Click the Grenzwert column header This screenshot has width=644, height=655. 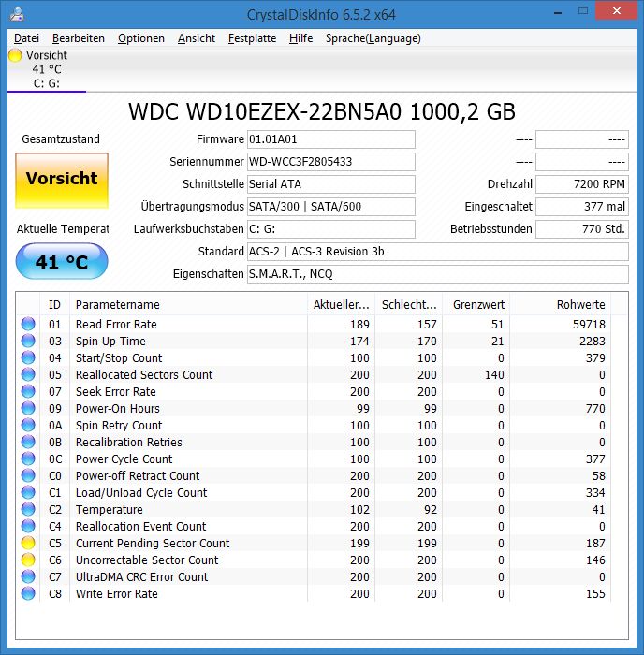(476, 304)
